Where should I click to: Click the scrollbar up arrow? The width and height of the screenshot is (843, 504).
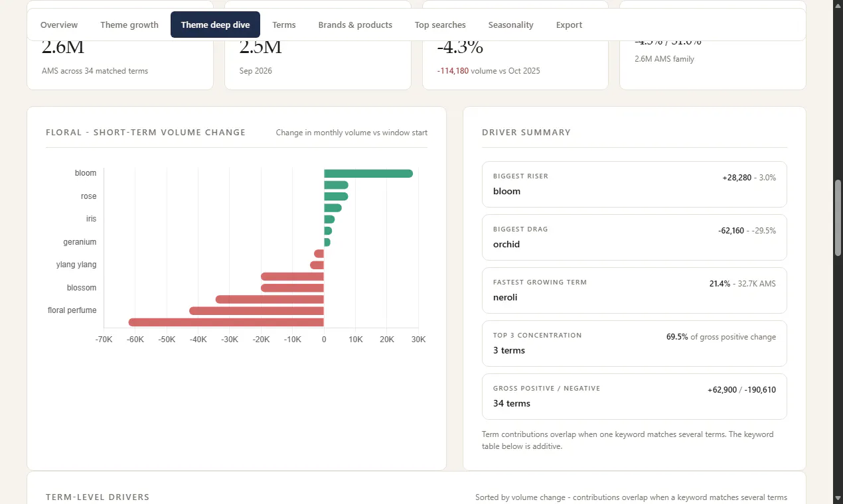click(838, 5)
